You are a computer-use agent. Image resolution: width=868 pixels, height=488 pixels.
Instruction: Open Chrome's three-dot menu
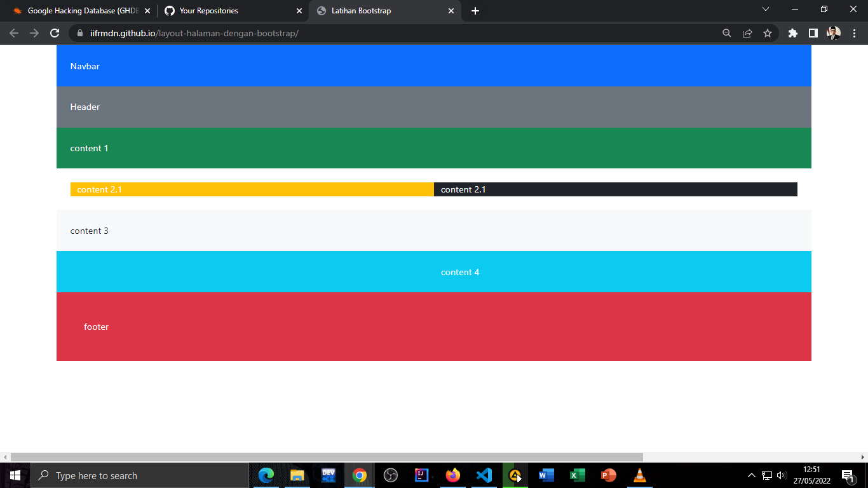854,33
